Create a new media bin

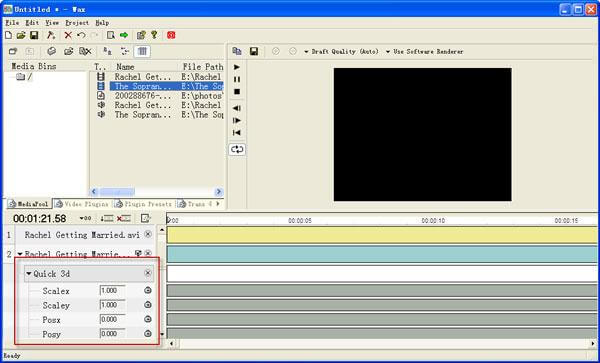(x=13, y=51)
